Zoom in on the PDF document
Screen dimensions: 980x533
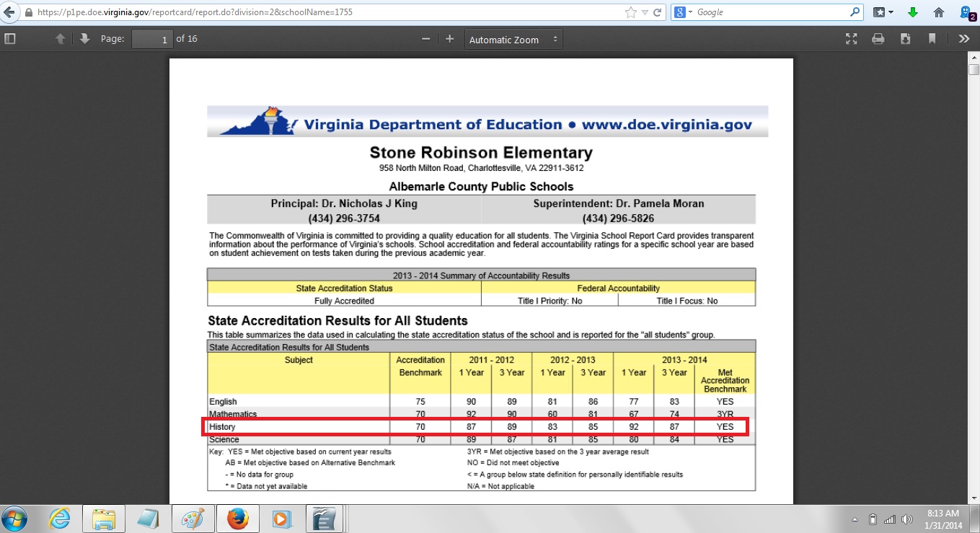tap(450, 39)
